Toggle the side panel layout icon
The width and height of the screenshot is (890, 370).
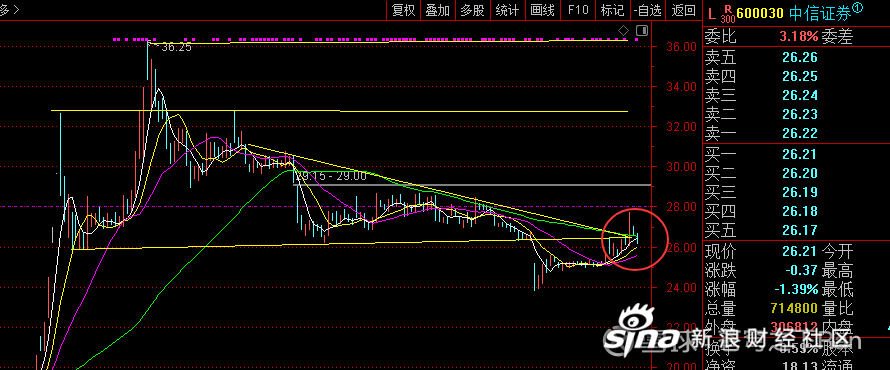(642, 30)
